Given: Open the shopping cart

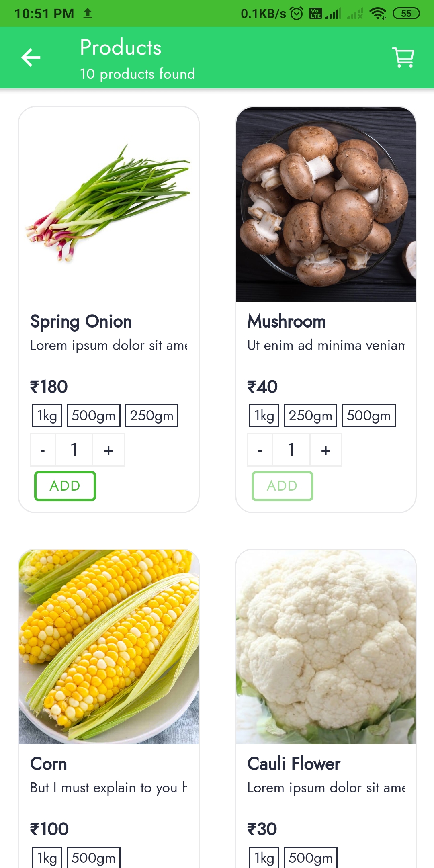Looking at the screenshot, I should pyautogui.click(x=403, y=57).
